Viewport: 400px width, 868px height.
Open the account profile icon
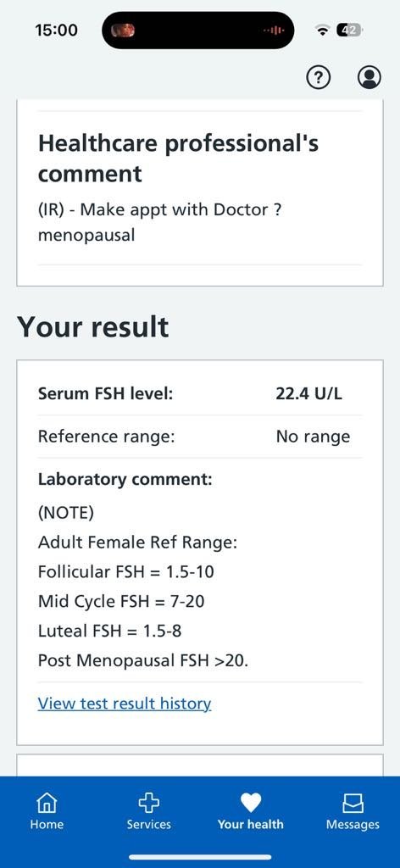[x=369, y=78]
